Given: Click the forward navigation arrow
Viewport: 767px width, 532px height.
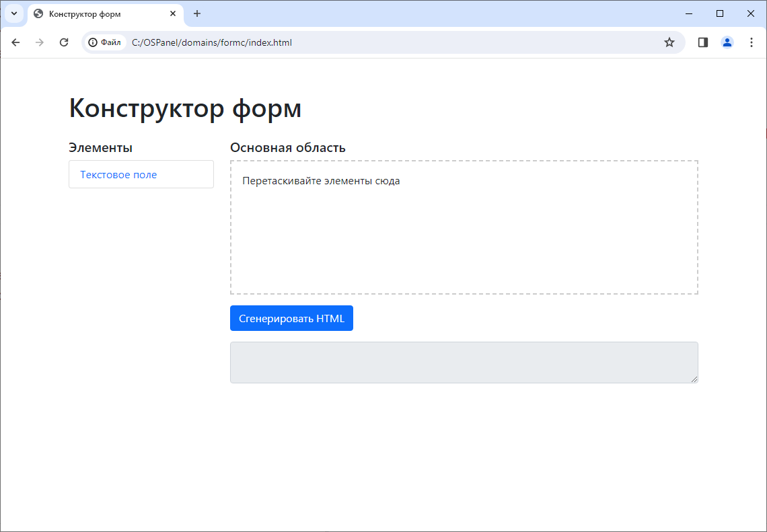Looking at the screenshot, I should coord(40,42).
